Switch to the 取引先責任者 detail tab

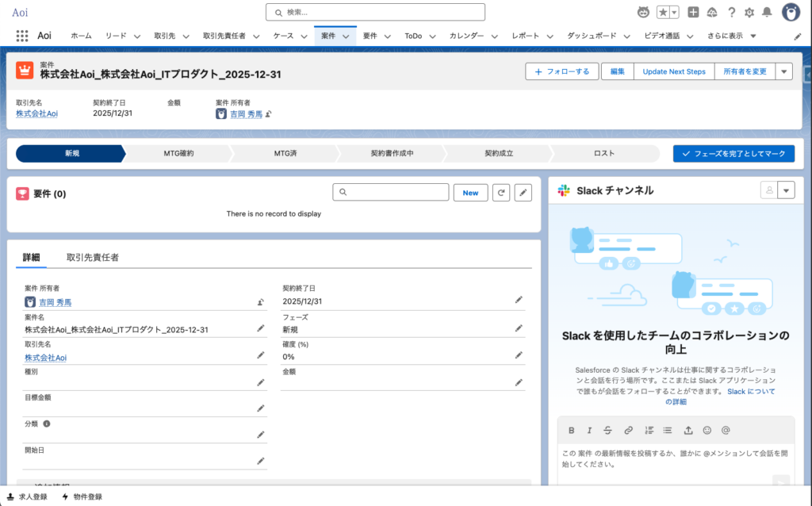(93, 258)
